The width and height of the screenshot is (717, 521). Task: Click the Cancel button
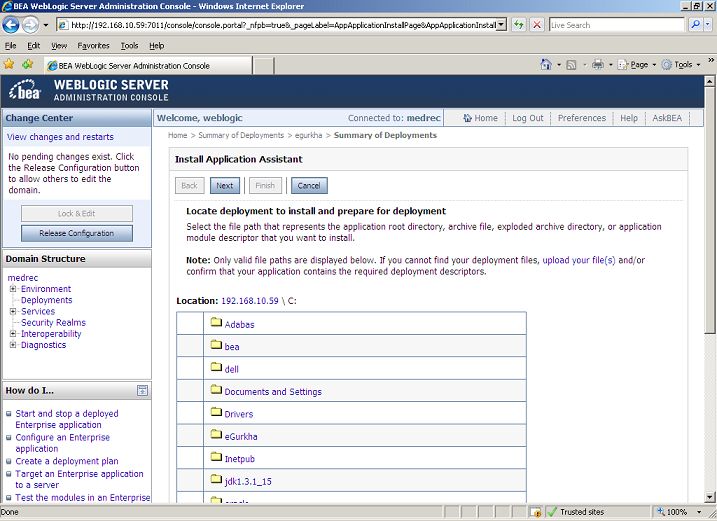coord(309,186)
